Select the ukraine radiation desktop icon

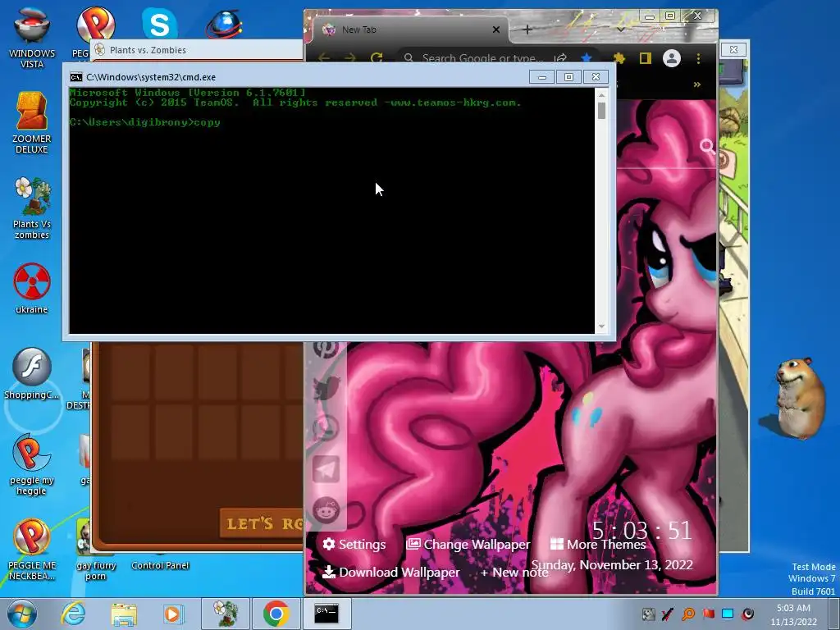tap(32, 288)
